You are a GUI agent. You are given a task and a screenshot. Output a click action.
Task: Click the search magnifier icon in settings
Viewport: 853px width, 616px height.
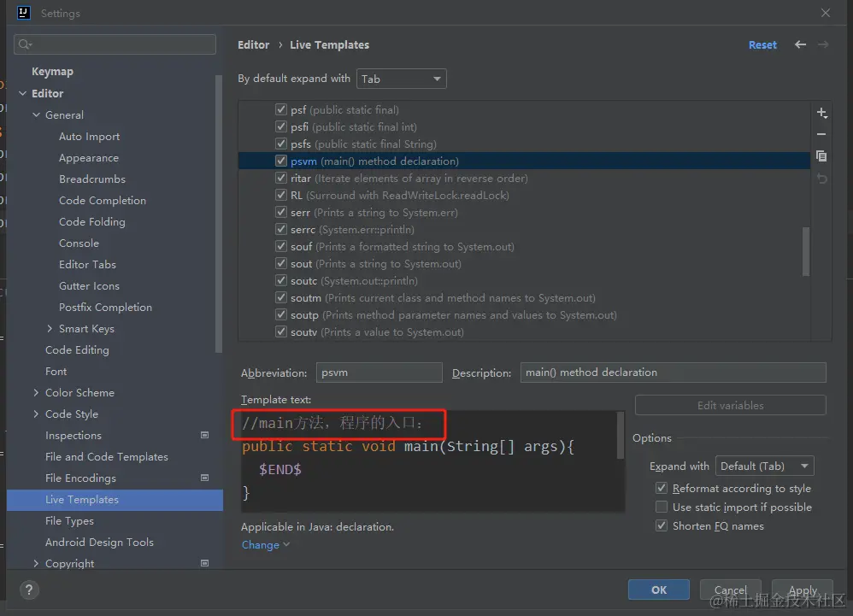pyautogui.click(x=25, y=44)
